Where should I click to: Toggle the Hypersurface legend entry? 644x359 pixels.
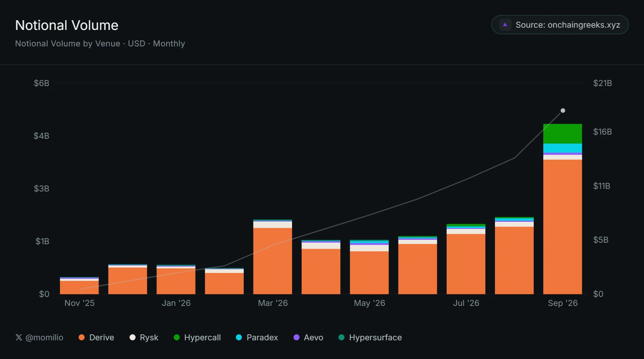click(370, 337)
